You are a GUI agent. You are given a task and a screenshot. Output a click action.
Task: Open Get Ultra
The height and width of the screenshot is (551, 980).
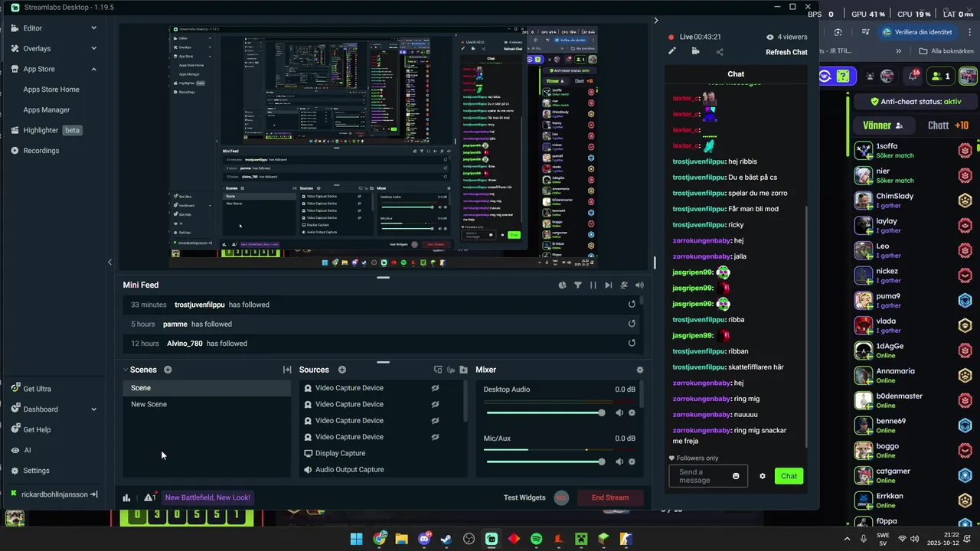click(x=38, y=389)
